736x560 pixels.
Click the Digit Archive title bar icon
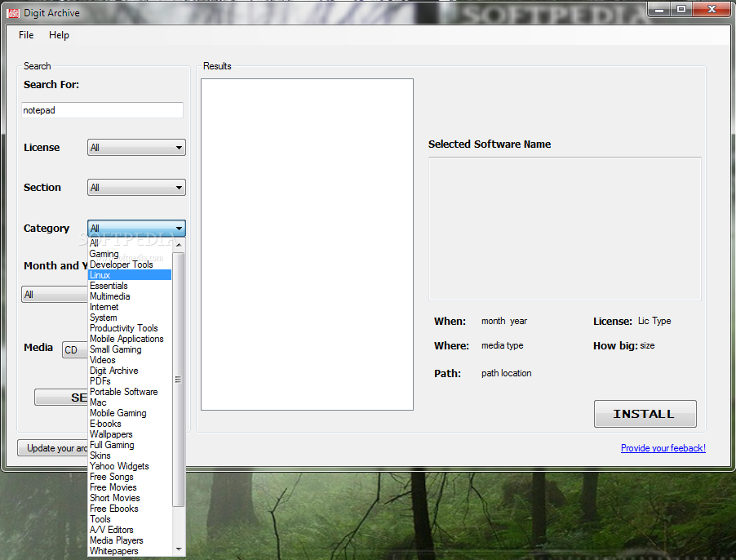(13, 13)
